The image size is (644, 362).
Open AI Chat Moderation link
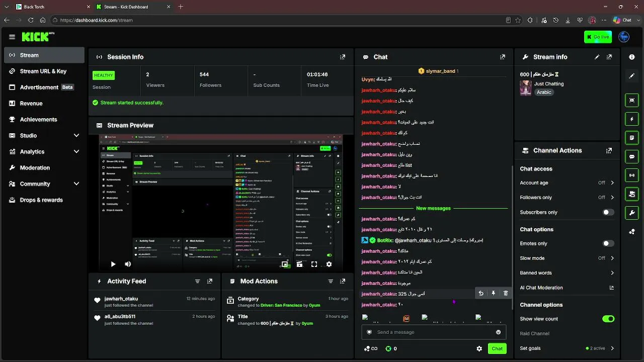(567, 288)
